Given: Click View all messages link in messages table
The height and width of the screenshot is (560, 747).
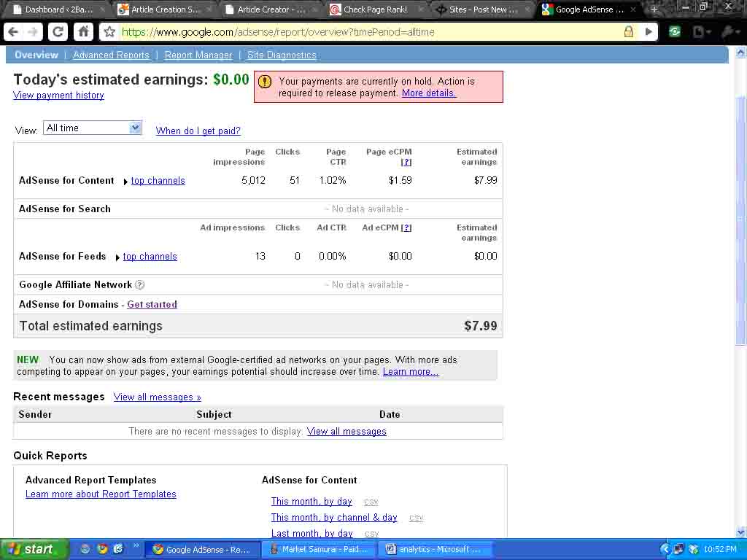Looking at the screenshot, I should click(x=347, y=431).
